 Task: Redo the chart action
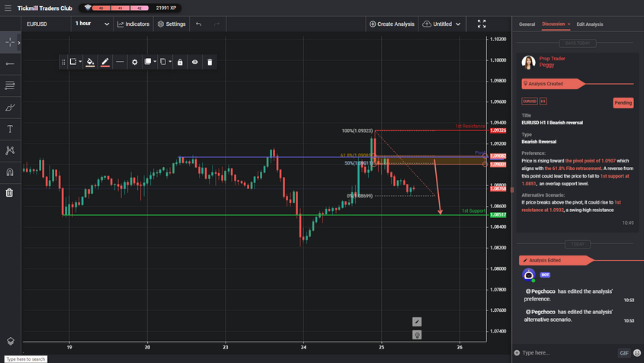click(217, 24)
